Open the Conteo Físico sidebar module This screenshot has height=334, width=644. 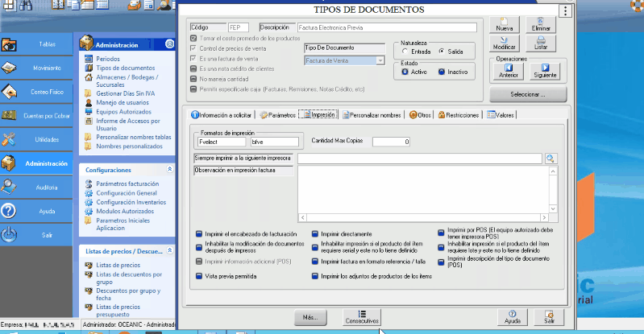click(37, 92)
